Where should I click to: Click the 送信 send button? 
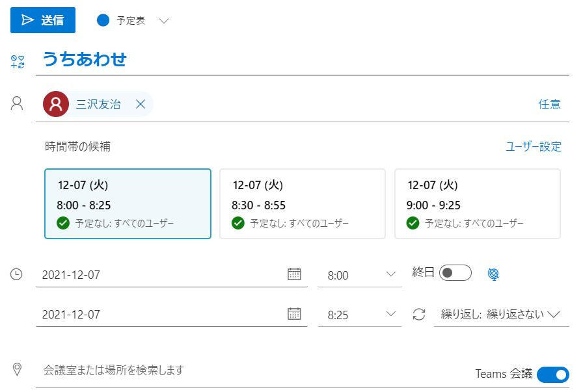tap(43, 20)
